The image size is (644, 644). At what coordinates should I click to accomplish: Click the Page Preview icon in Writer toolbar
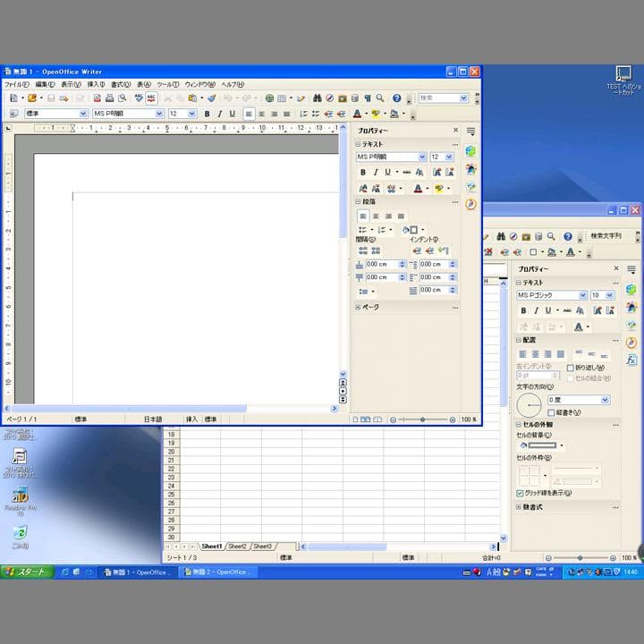[x=122, y=98]
